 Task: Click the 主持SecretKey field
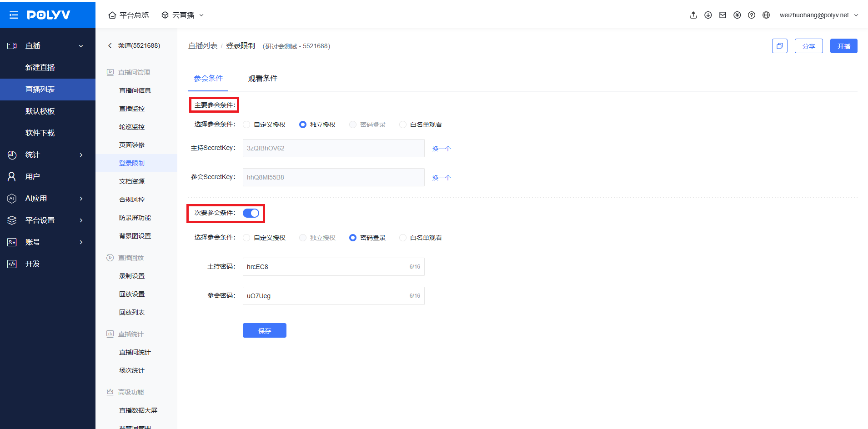pos(334,148)
